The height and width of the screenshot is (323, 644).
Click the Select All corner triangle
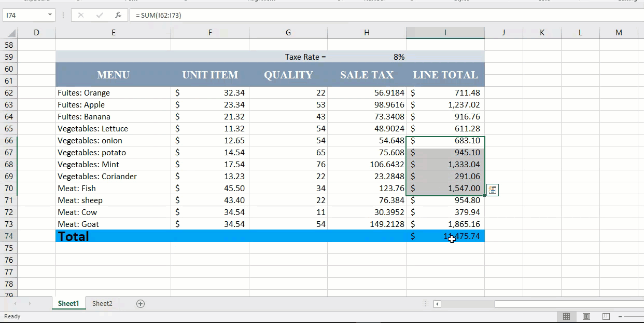11,33
